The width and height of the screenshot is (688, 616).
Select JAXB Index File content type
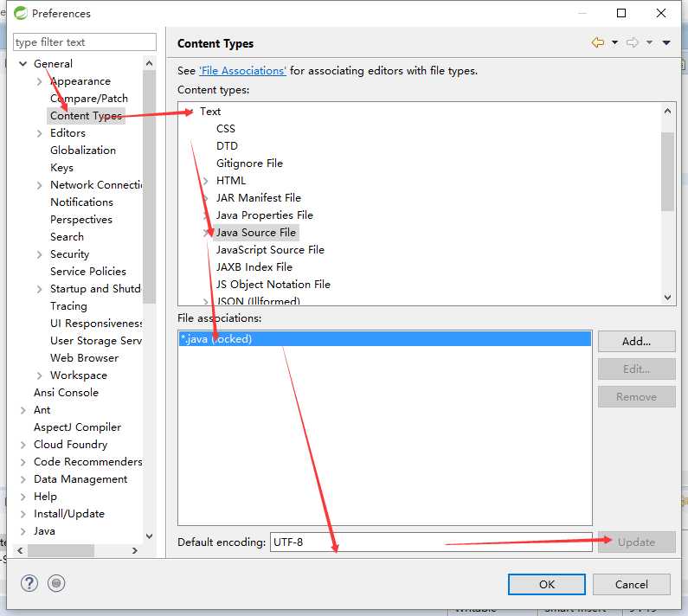(254, 266)
